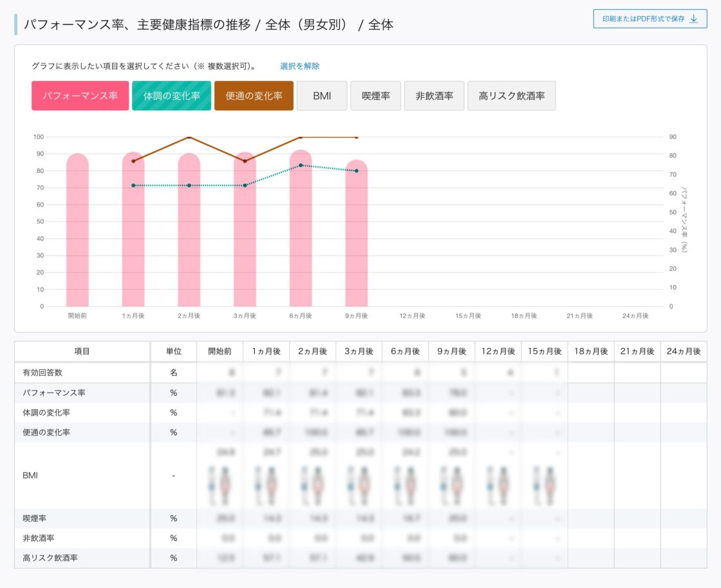Click the teal dotted point at 6ヵ月後
Screen dimensions: 721x588
click(301, 165)
